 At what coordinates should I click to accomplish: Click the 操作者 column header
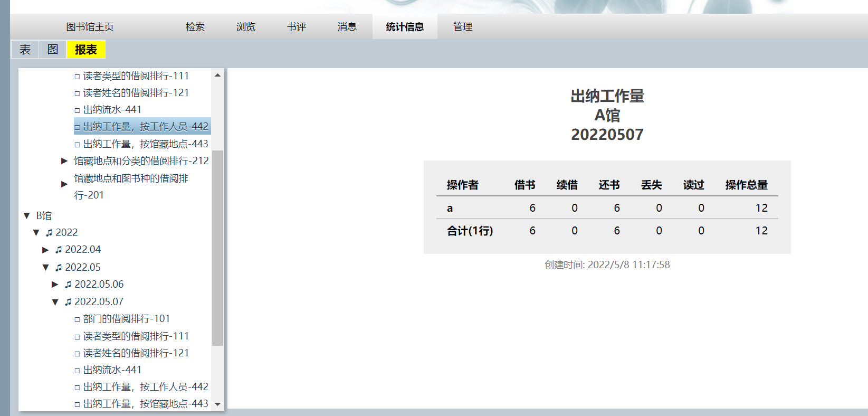(x=462, y=185)
